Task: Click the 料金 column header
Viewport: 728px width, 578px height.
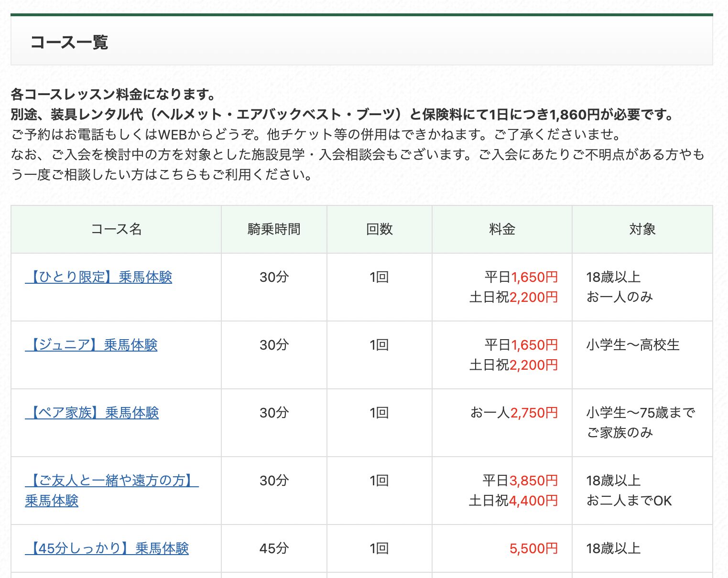Action: (x=502, y=229)
